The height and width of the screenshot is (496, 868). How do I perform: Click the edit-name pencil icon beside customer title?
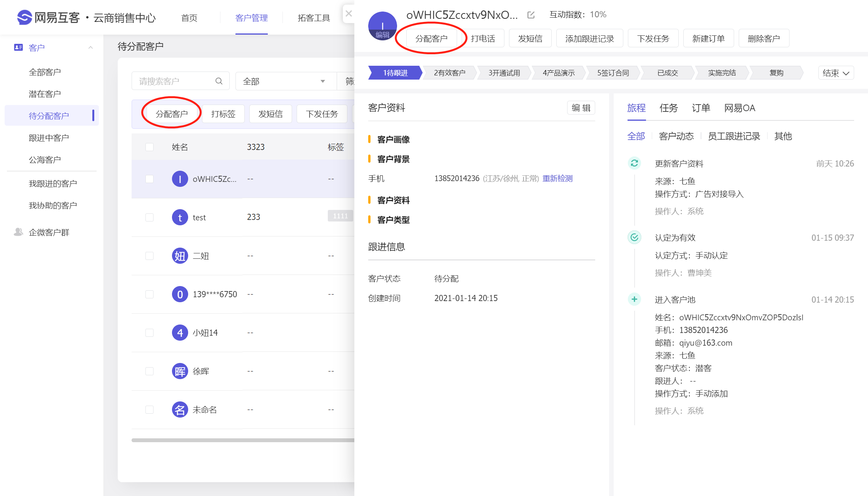pyautogui.click(x=531, y=15)
